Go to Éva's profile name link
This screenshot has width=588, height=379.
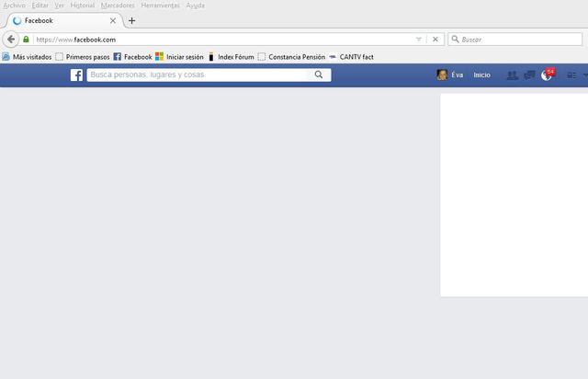458,75
